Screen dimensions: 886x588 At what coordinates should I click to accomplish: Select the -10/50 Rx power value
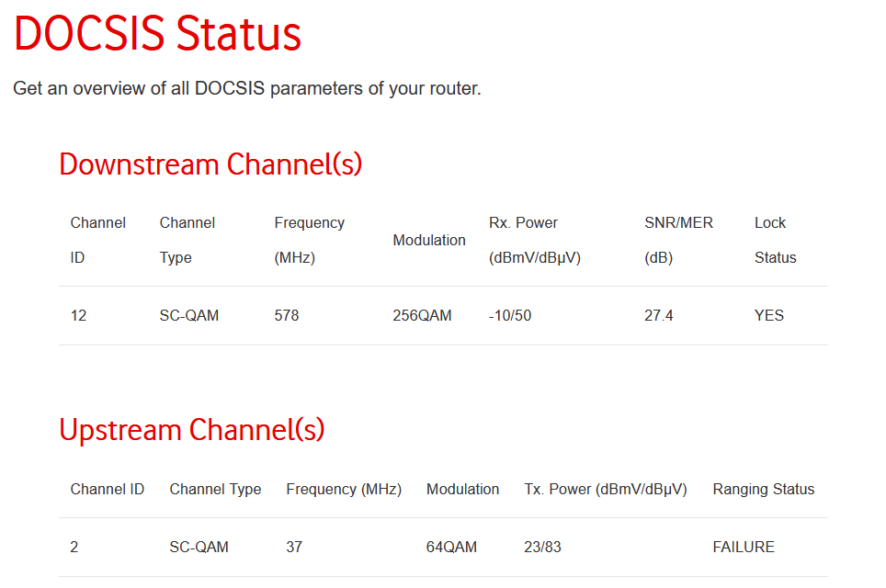click(510, 315)
